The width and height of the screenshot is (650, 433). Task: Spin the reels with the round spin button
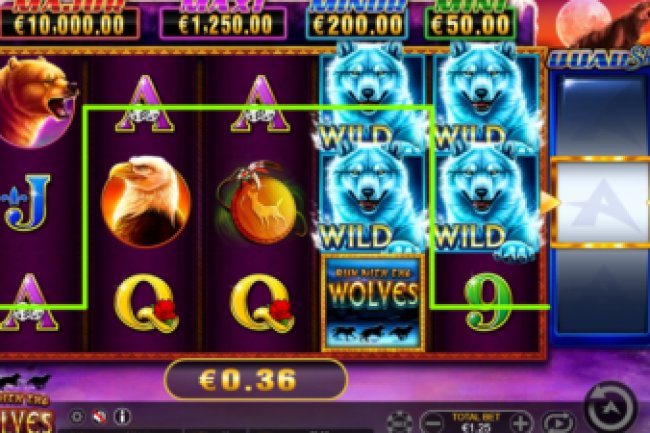(610, 408)
